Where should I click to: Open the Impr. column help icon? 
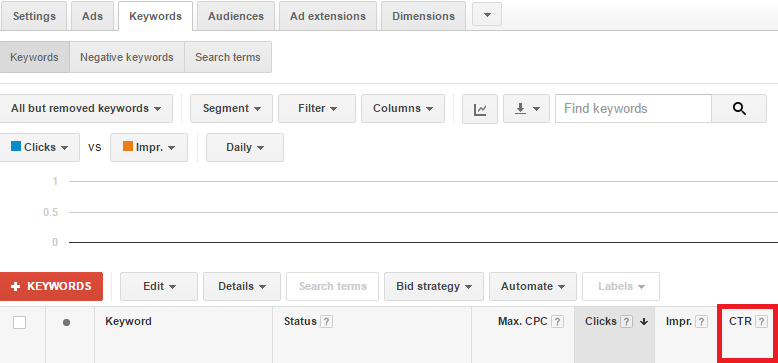tap(701, 322)
